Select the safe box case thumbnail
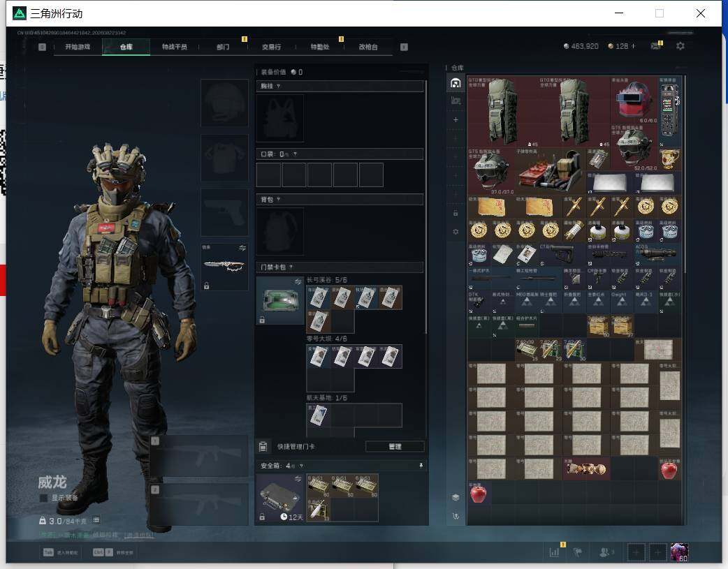 click(280, 498)
